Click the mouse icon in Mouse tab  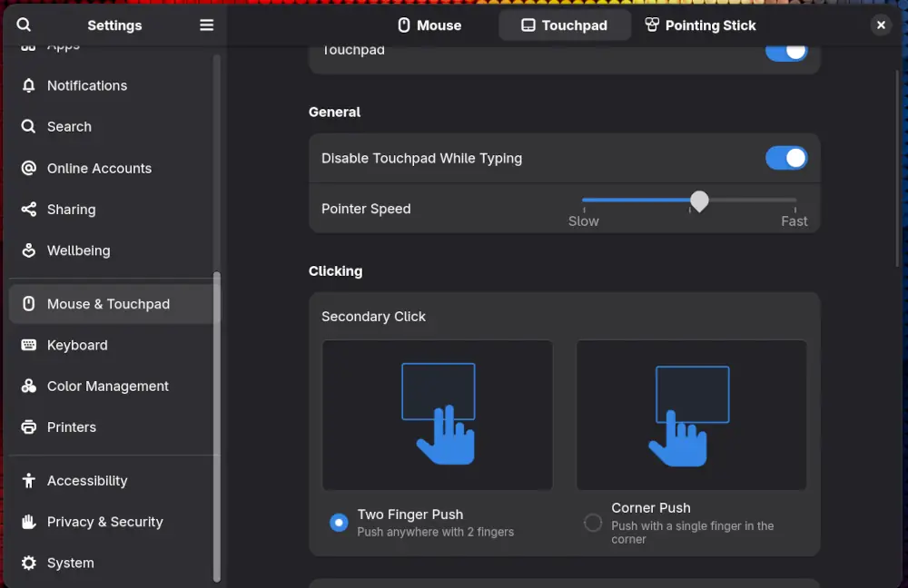click(404, 25)
